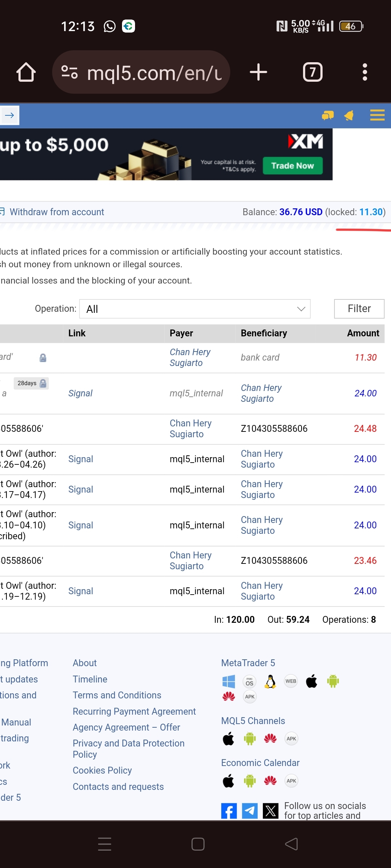This screenshot has width=391, height=868.
Task: Open payer Chan Hery Sugiarto in 11.30 row
Action: pos(190,358)
